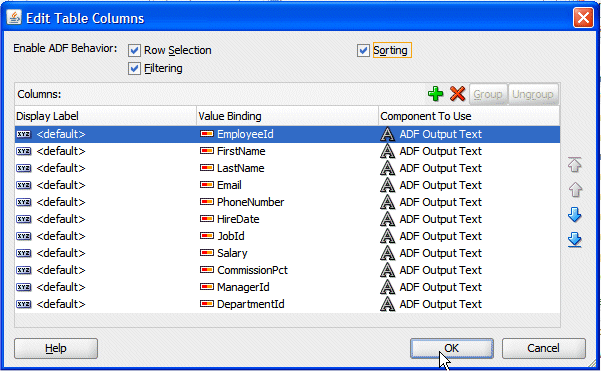Click the green plus add column icon
Screen dimensions: 601x371
tap(435, 94)
